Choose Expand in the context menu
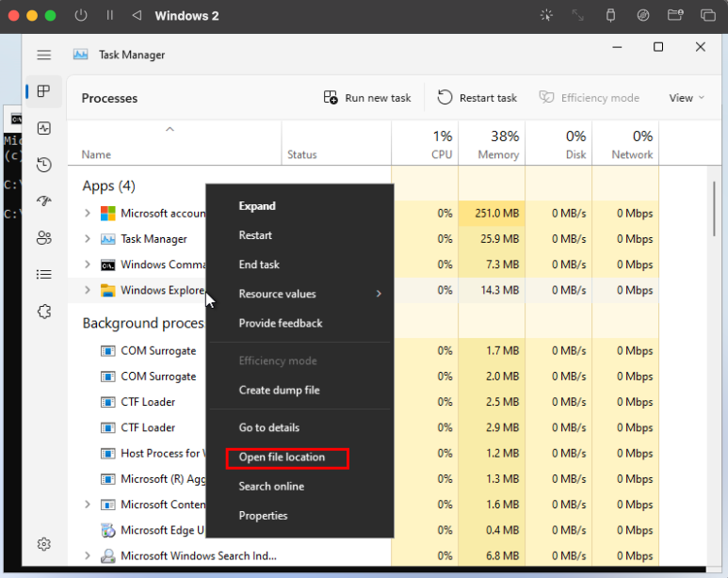This screenshot has height=578, width=728. point(299,205)
